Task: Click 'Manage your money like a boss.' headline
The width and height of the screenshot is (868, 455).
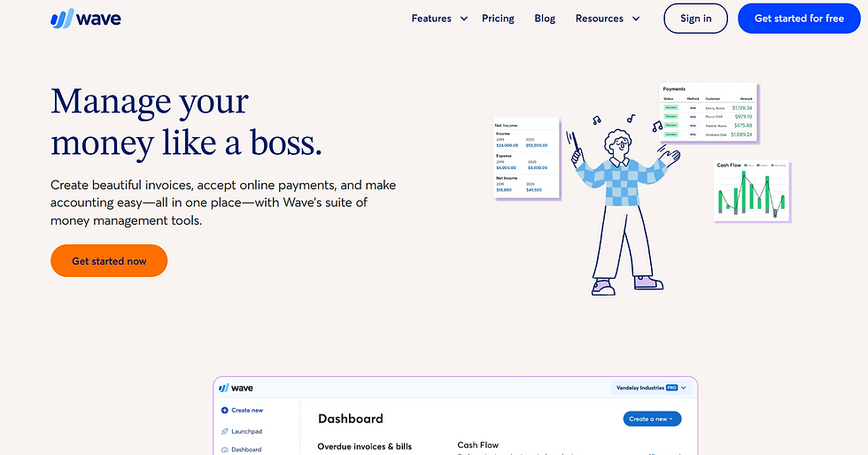Action: [x=186, y=122]
